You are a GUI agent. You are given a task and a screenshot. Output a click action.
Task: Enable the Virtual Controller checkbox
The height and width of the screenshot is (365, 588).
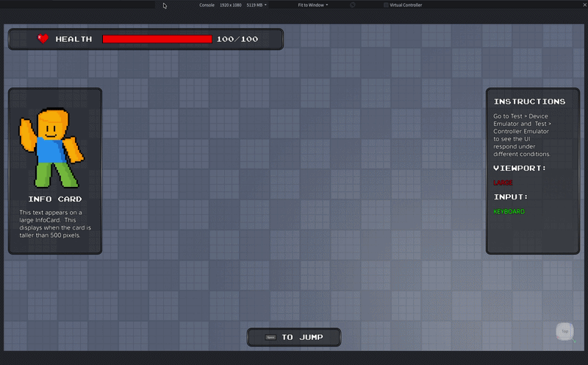point(386,5)
